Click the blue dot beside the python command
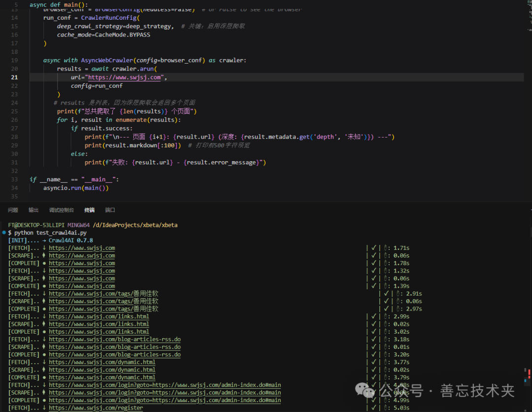Screen dimensions: 532x412 point(4,232)
